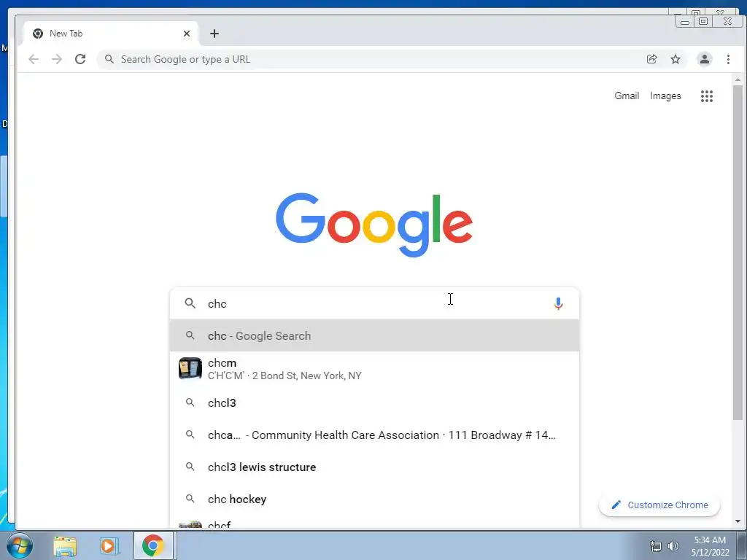Image resolution: width=747 pixels, height=560 pixels.
Task: Launch Windows Media Player from taskbar
Action: (x=109, y=545)
